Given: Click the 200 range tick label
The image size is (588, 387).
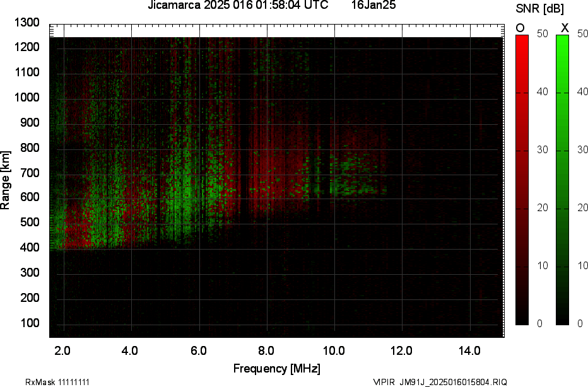Looking at the screenshot, I should (30, 298).
